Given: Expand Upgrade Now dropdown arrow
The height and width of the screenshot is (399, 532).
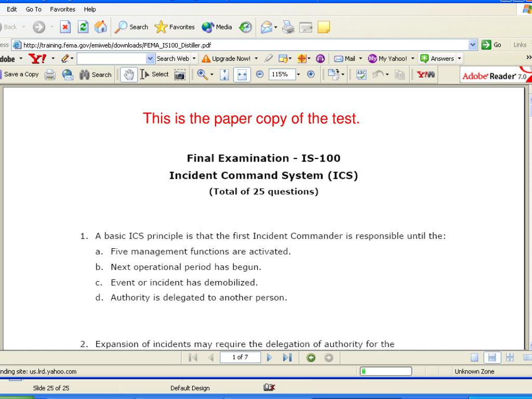Looking at the screenshot, I should point(256,59).
